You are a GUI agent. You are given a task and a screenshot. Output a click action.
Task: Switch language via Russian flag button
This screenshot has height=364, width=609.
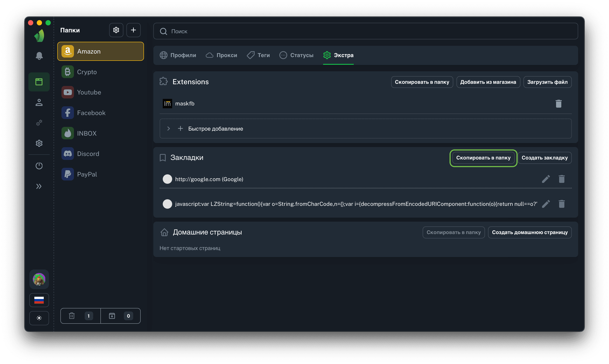(39, 300)
